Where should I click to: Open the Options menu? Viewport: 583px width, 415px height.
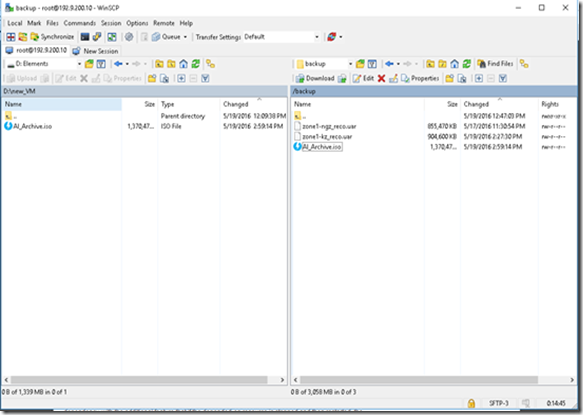pyautogui.click(x=137, y=23)
